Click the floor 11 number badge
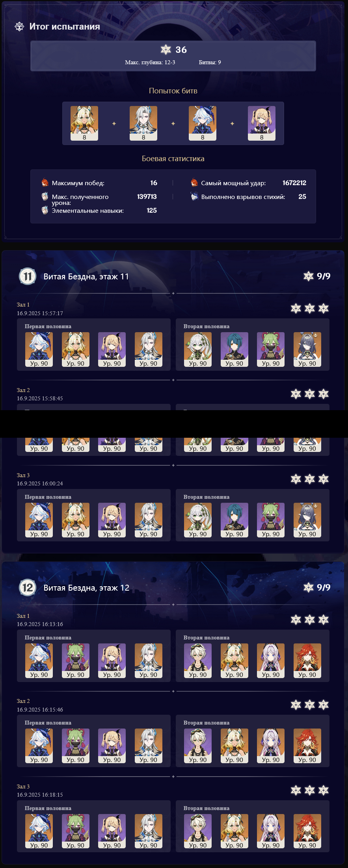The width and height of the screenshot is (348, 868). (x=28, y=276)
